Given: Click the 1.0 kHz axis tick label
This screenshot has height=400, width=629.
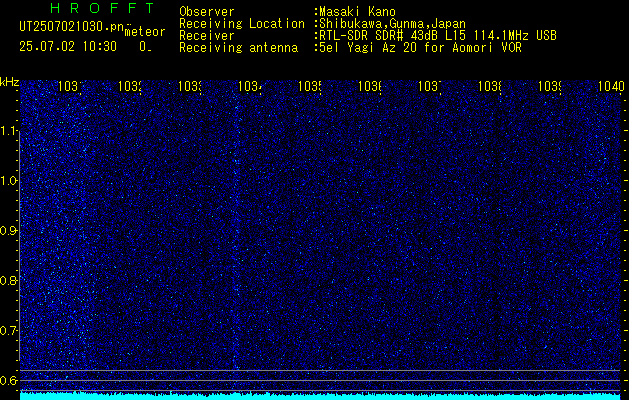Looking at the screenshot, I should [9, 181].
